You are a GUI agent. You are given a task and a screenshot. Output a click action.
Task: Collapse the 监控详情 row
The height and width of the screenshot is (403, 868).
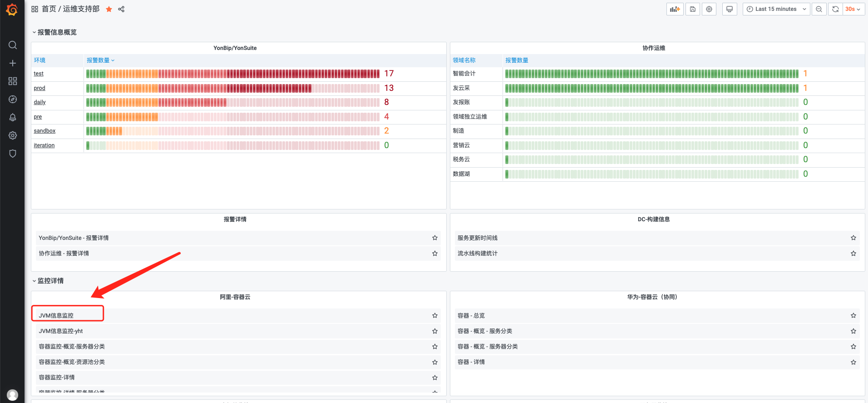[48, 281]
